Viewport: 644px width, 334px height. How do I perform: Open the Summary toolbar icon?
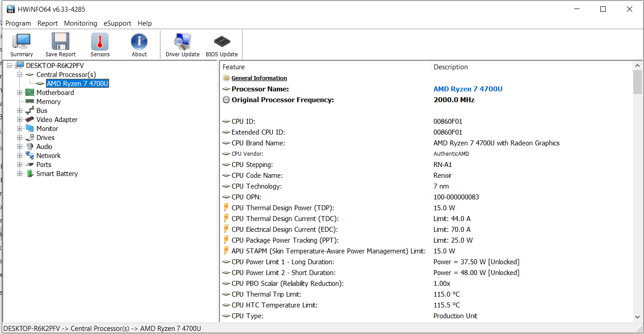(21, 42)
